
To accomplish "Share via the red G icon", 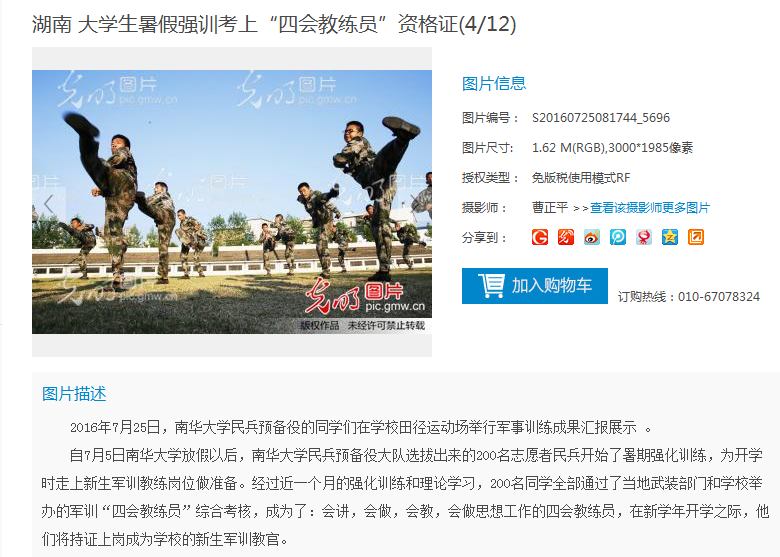I will (540, 237).
